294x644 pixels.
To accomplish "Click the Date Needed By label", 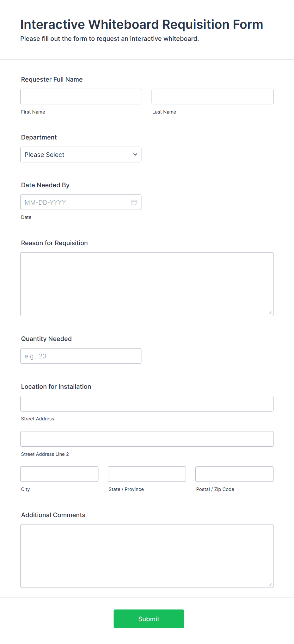I will point(45,185).
